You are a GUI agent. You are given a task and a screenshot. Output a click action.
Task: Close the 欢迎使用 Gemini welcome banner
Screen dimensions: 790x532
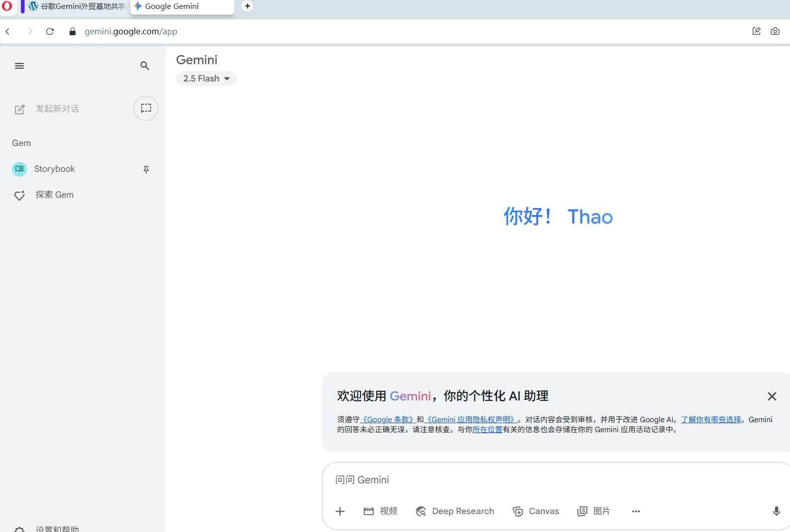(772, 396)
